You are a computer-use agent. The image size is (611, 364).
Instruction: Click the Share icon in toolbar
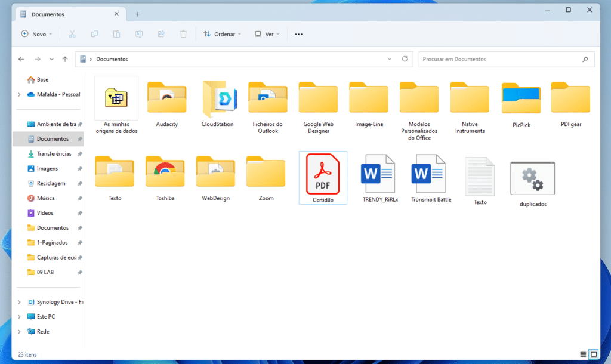[x=161, y=34]
